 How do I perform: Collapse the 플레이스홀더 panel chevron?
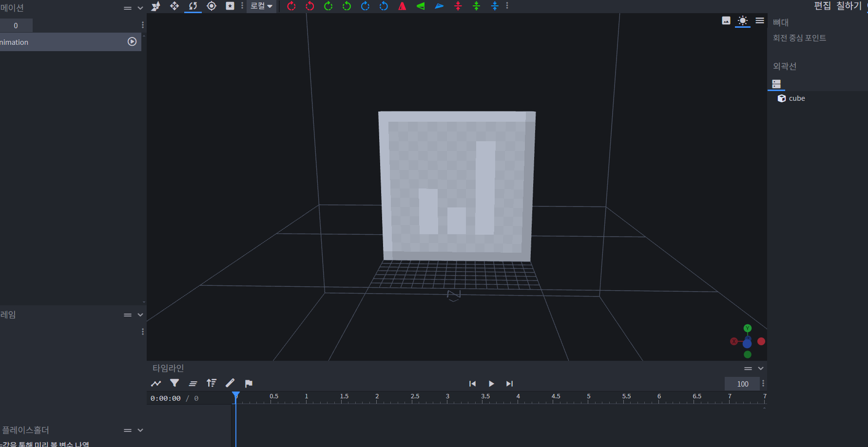[x=140, y=430]
